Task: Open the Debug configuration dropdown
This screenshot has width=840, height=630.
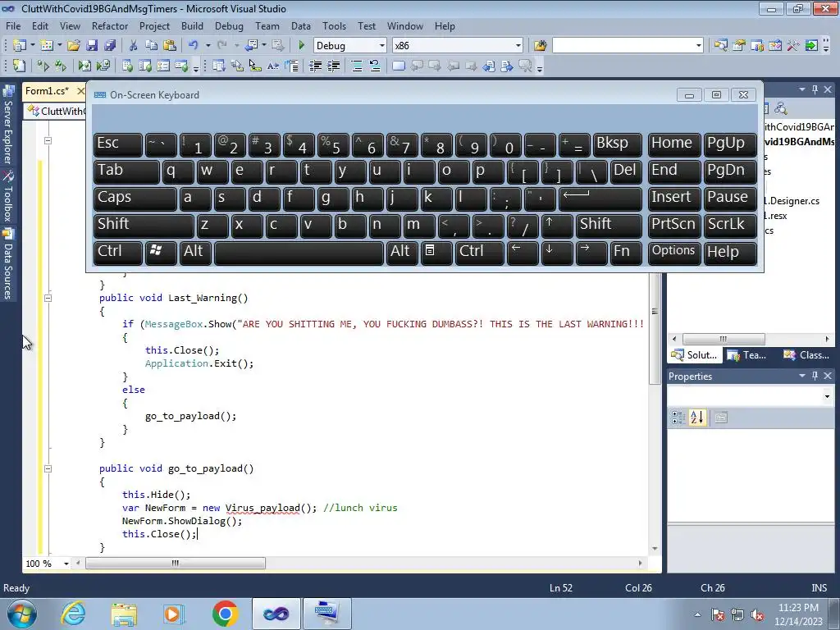Action: click(381, 46)
